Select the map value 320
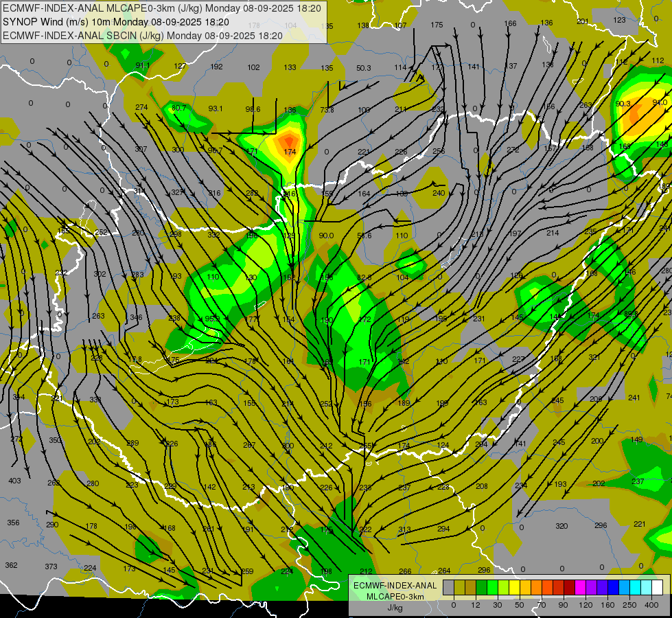The width and height of the screenshot is (672, 618). point(561,526)
